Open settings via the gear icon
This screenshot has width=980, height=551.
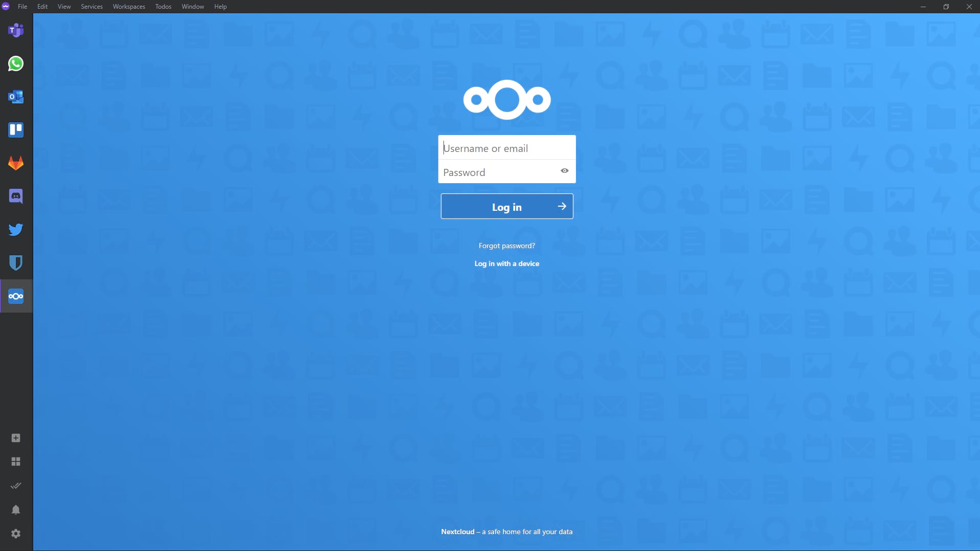[16, 534]
